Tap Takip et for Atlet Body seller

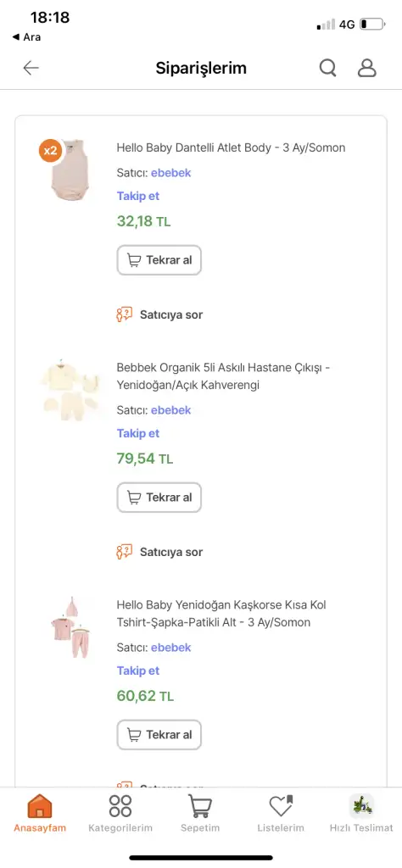point(138,196)
